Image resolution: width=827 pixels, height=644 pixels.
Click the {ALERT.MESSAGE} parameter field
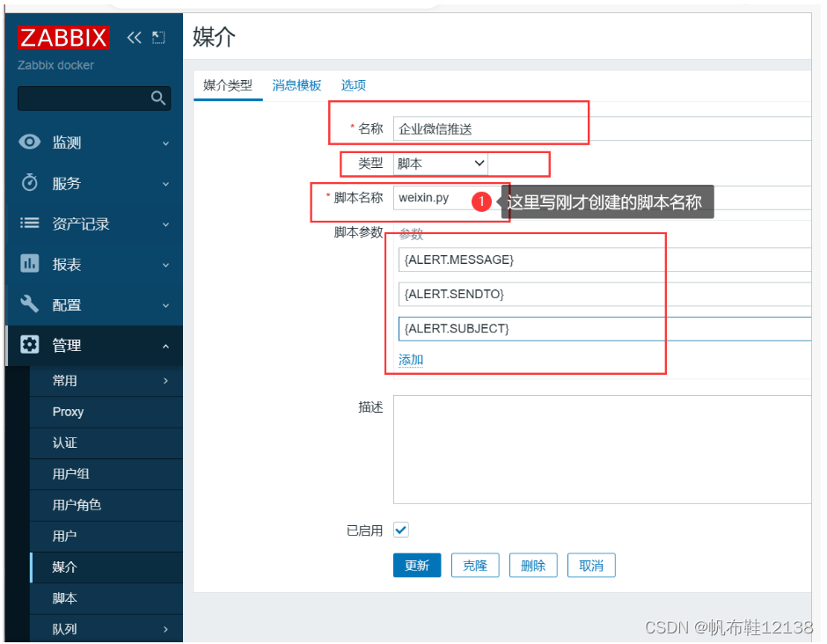pyautogui.click(x=604, y=260)
